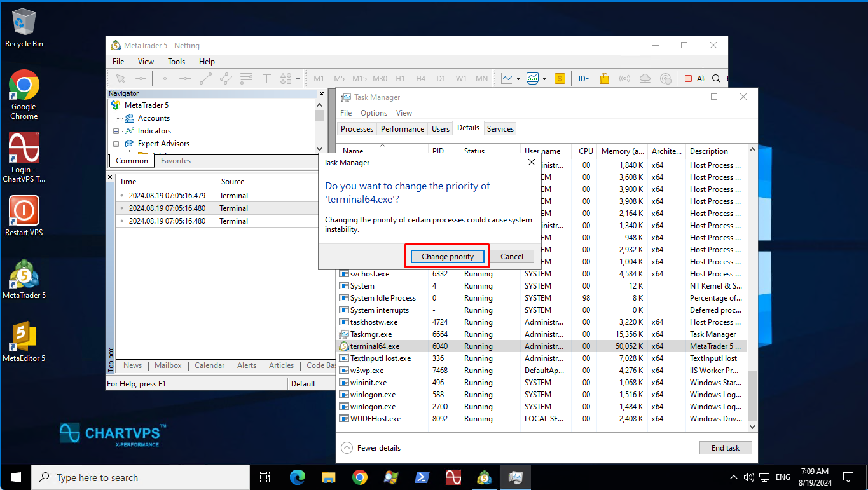This screenshot has width=868, height=490.
Task: Select the Accounts item in Navigator
Action: [x=153, y=118]
